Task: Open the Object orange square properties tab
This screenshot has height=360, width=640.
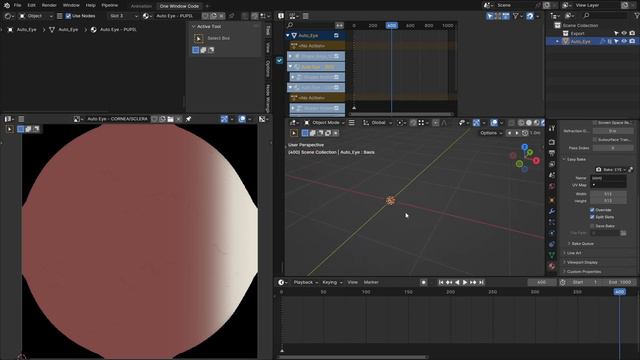Action: tap(552, 200)
